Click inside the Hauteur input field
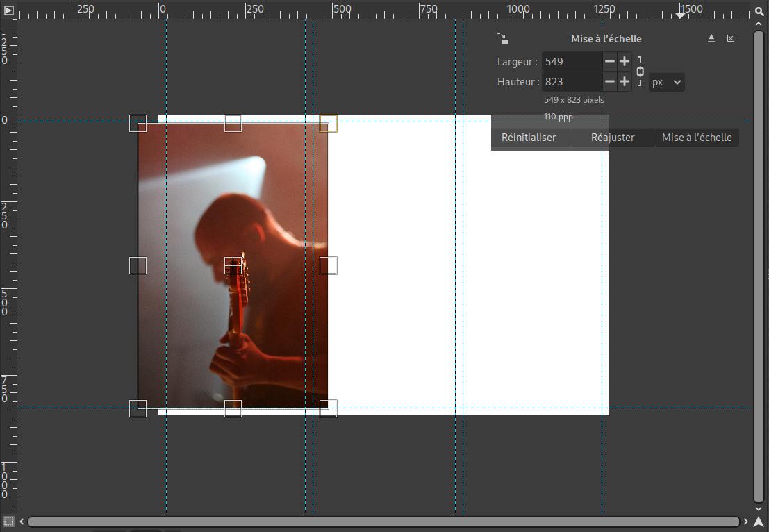This screenshot has height=532, width=769. (571, 82)
